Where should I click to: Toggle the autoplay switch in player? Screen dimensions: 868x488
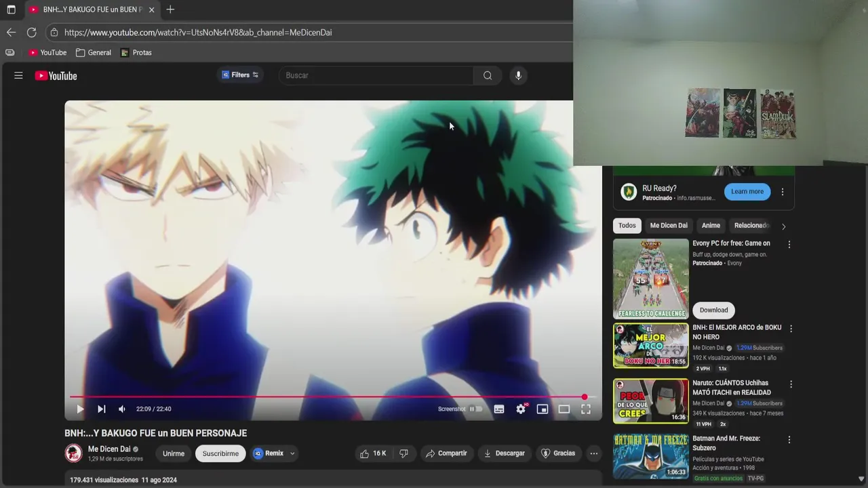pyautogui.click(x=476, y=409)
